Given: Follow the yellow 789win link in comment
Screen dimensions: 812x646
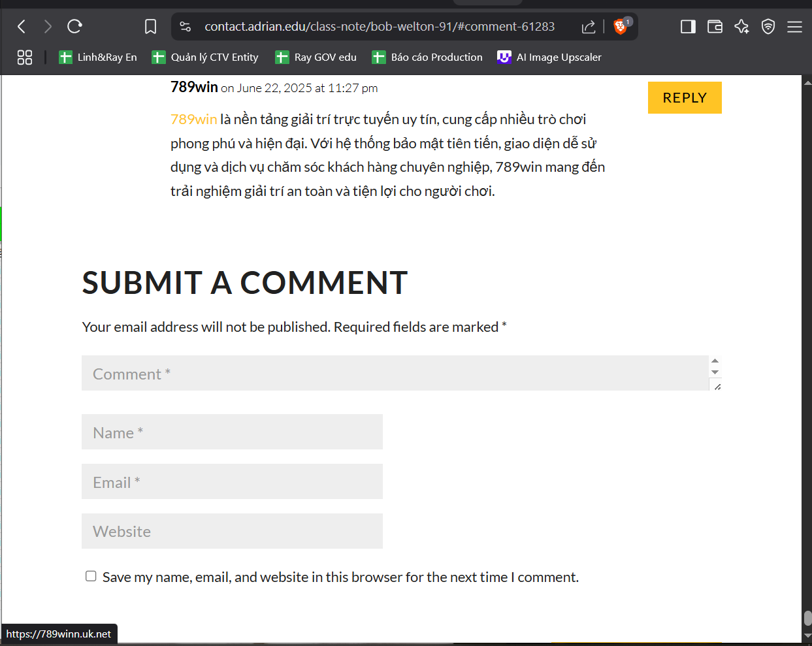Looking at the screenshot, I should tap(193, 119).
